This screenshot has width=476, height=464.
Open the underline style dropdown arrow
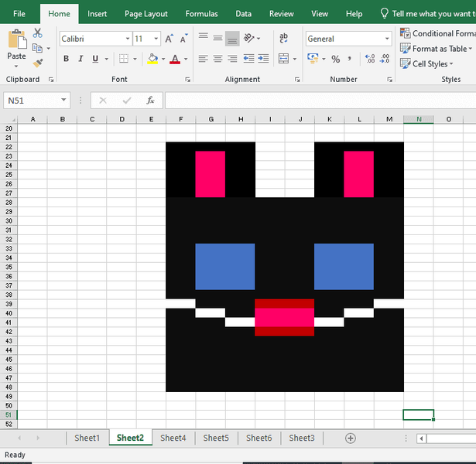coord(107,59)
